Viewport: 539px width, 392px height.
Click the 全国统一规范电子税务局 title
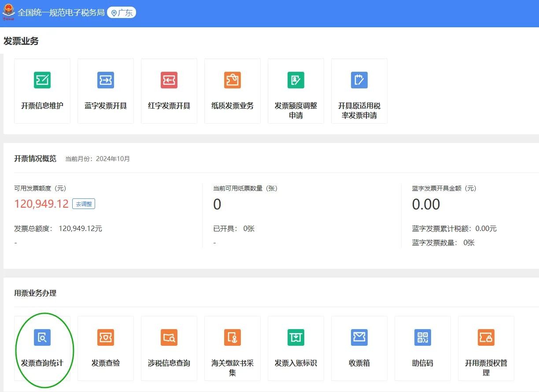[x=61, y=13]
